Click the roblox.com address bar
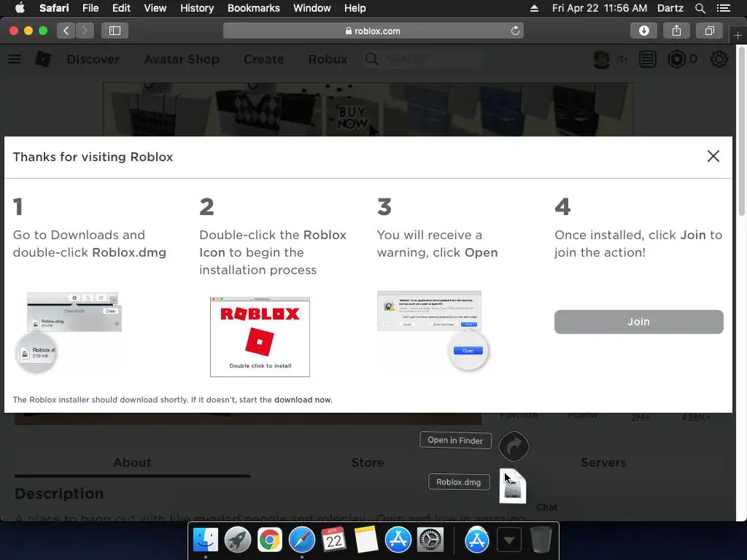747x560 pixels. (x=373, y=31)
